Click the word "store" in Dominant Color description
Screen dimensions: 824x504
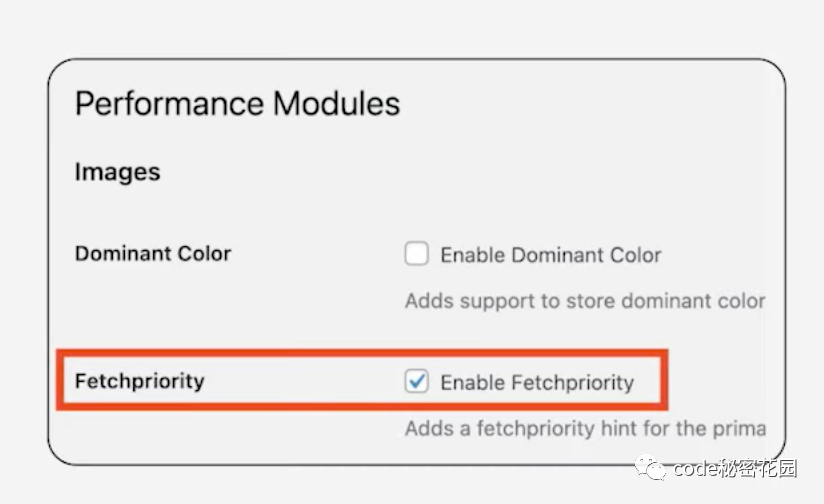tap(586, 301)
